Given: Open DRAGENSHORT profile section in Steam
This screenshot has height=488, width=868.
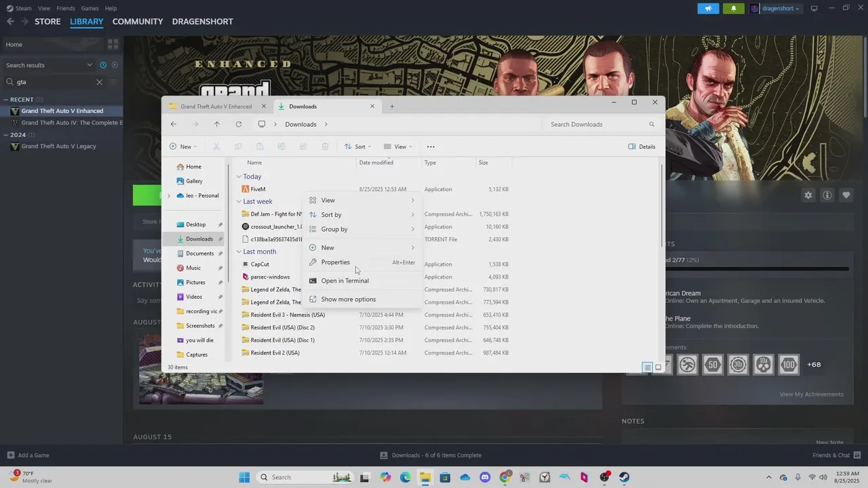Looking at the screenshot, I should click(203, 22).
